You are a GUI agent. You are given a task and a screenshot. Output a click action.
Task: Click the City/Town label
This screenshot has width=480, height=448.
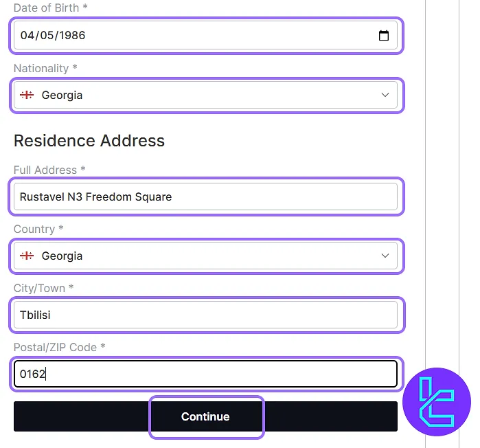point(43,288)
